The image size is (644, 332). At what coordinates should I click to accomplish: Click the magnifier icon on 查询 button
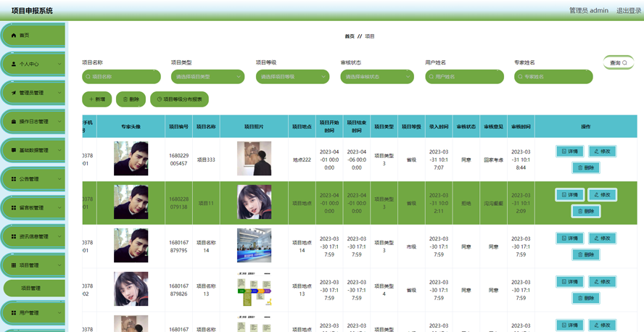(x=624, y=63)
